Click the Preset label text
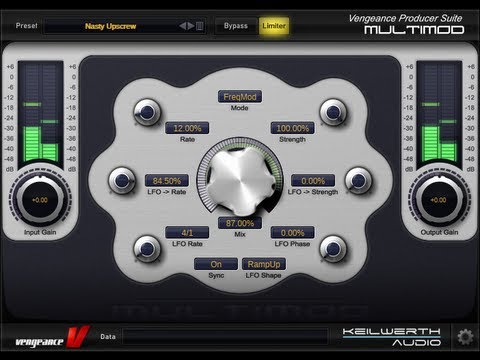 click(x=26, y=26)
